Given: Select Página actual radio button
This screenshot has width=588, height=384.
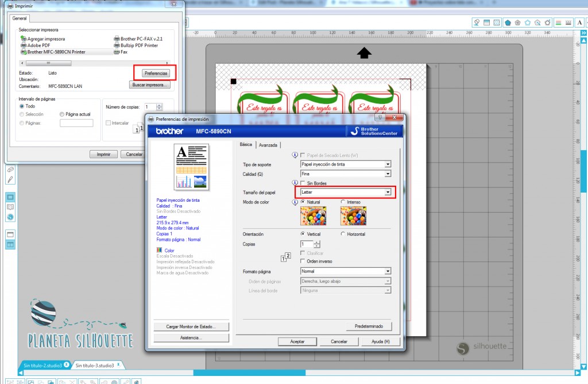Looking at the screenshot, I should click(62, 114).
